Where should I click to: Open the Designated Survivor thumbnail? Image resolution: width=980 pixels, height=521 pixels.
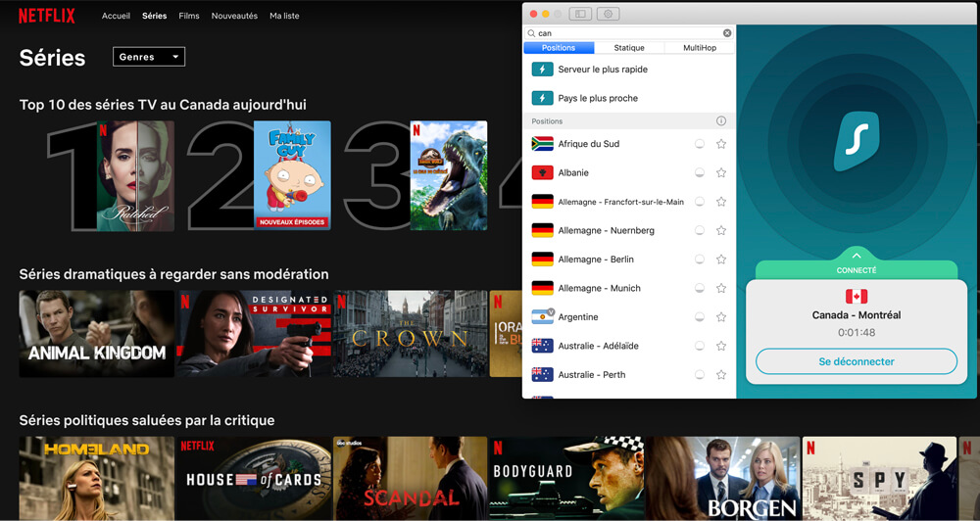[254, 334]
